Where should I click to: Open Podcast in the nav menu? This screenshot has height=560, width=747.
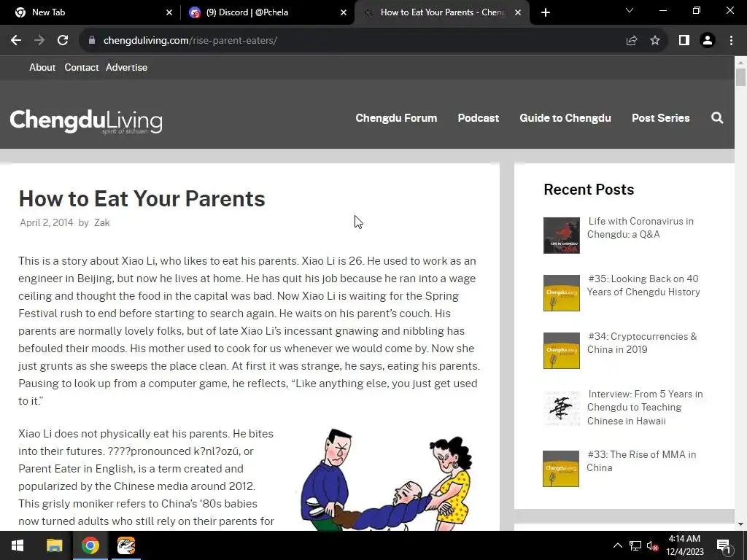479,117
